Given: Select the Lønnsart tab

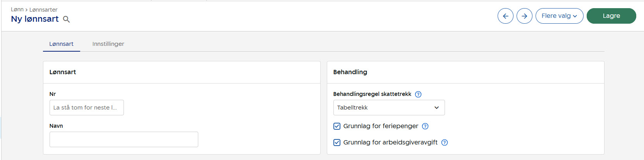Looking at the screenshot, I should tap(61, 44).
